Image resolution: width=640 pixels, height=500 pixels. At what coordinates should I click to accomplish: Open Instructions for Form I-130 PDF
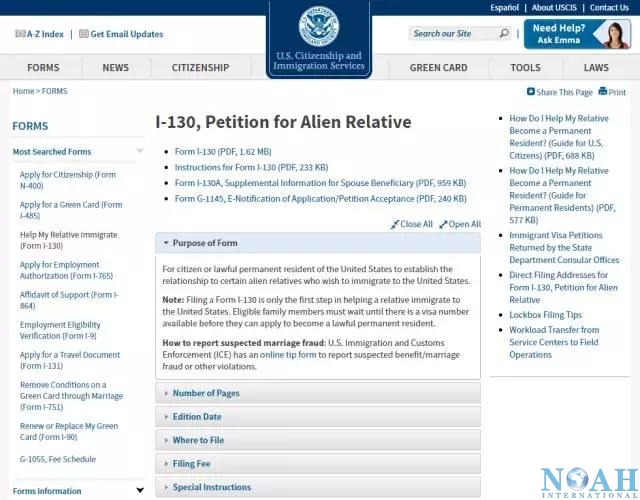[x=251, y=167]
